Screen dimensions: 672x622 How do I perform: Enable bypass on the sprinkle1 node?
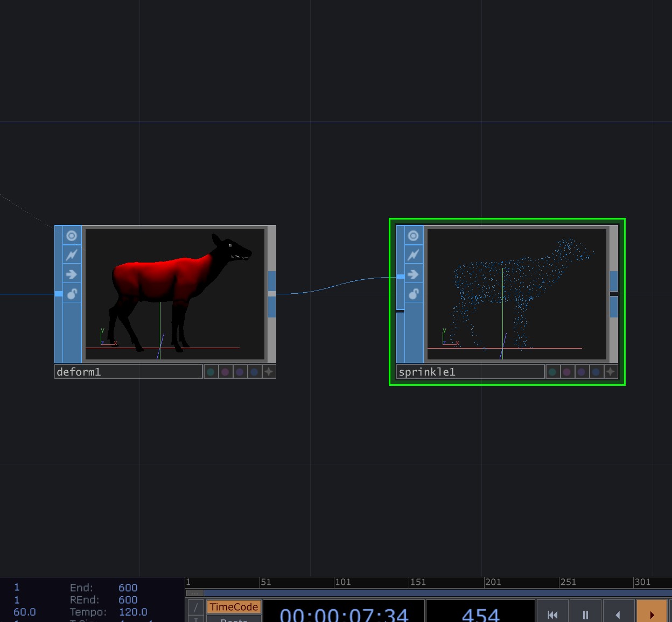[413, 255]
